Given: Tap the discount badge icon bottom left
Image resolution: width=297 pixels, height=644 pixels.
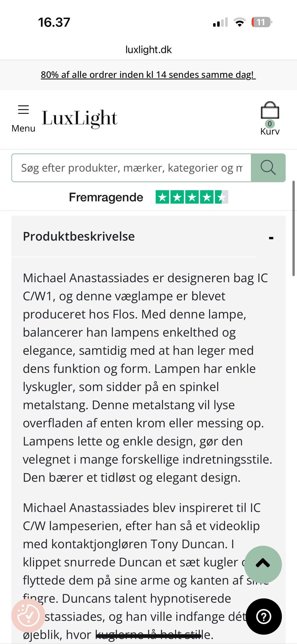Looking at the screenshot, I should pos(29,615).
